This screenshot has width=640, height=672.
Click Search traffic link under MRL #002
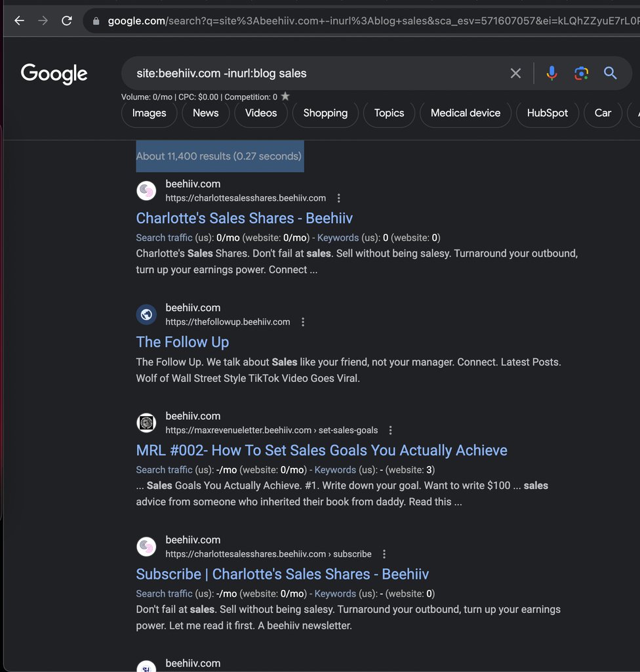coord(164,470)
